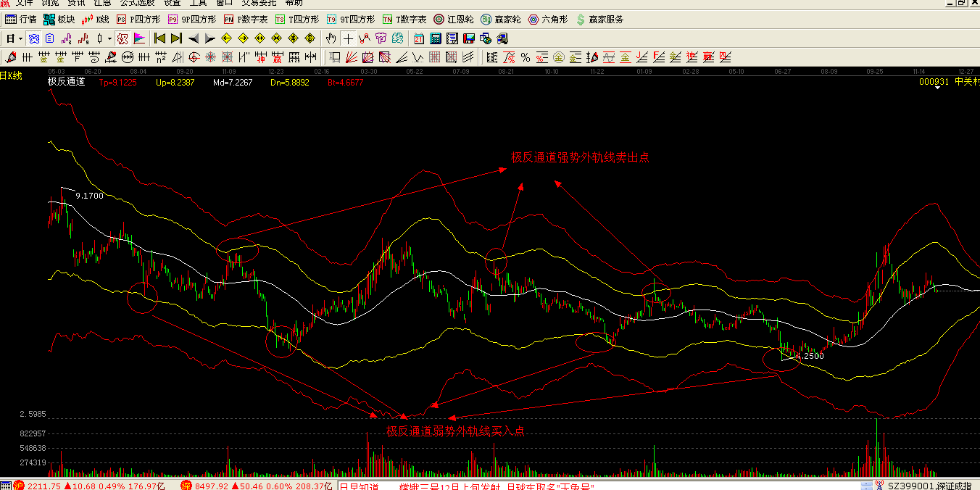Expand the period type dropdown arrow
The height and width of the screenshot is (490, 980).
point(20,38)
